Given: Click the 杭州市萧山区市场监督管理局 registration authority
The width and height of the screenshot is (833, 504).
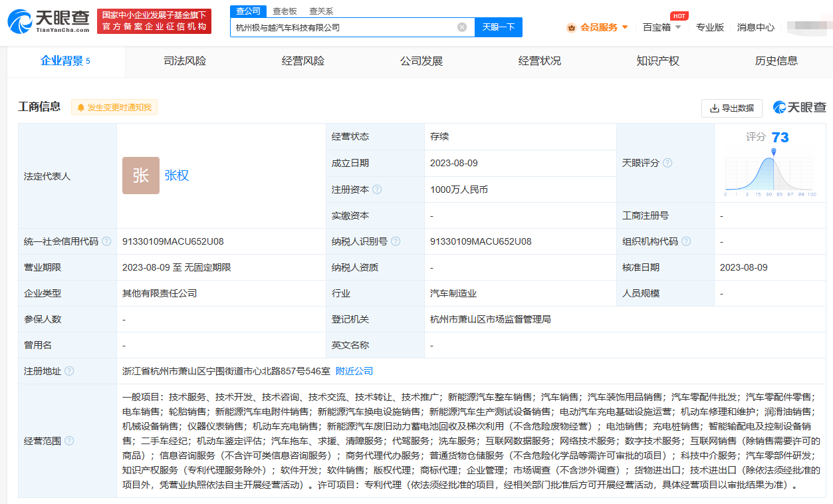Looking at the screenshot, I should pyautogui.click(x=491, y=319).
